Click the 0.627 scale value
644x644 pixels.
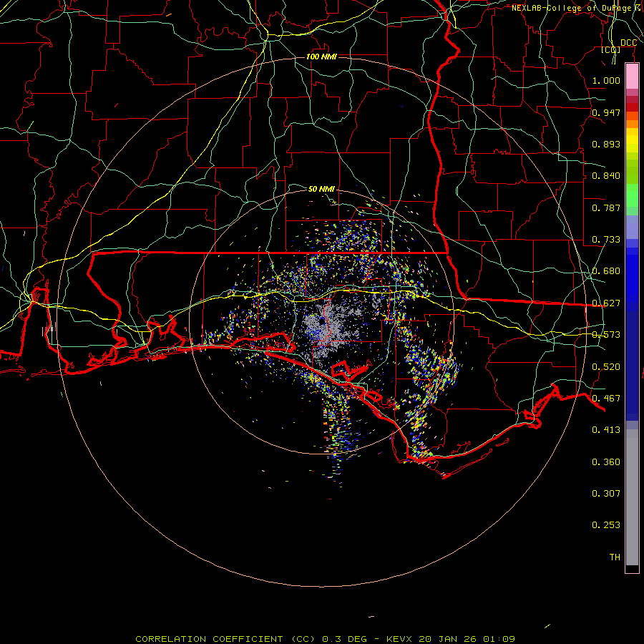606,303
